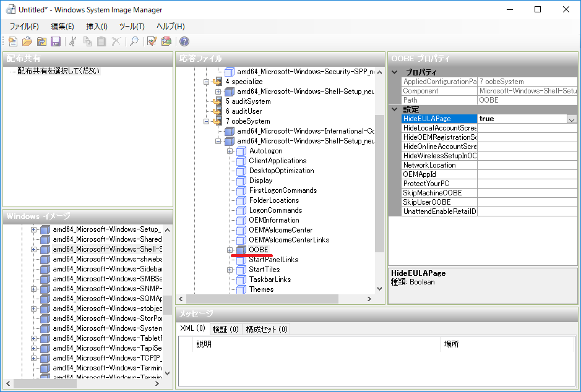
Task: Click the Paste clipboard toolbar icon
Action: pos(101,41)
